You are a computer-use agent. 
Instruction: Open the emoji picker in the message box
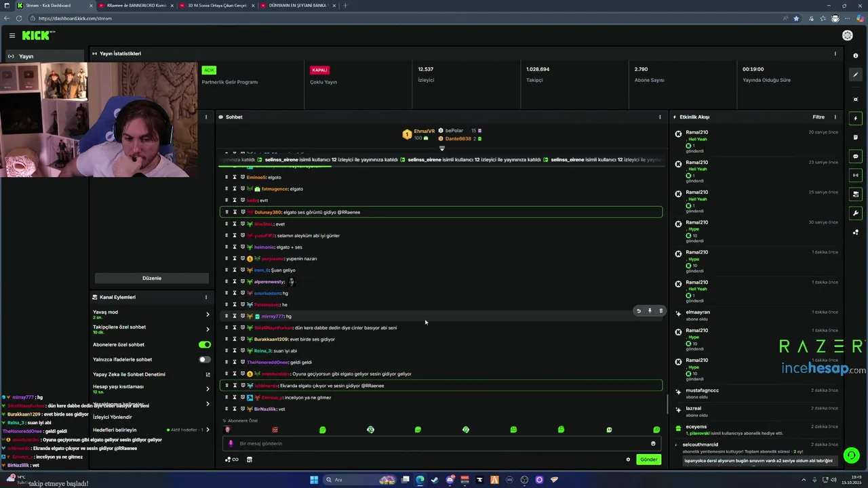653,443
